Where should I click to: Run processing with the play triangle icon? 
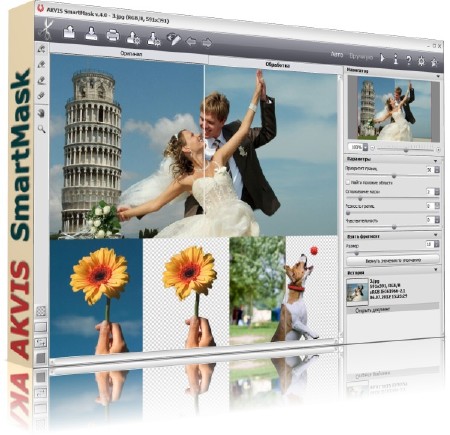coord(382,58)
